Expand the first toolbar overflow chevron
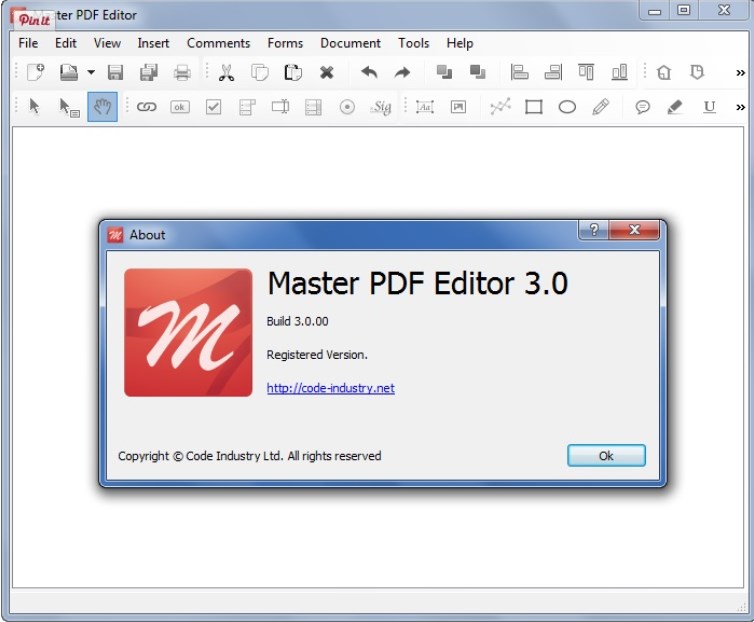The height and width of the screenshot is (622, 754). 740,73
